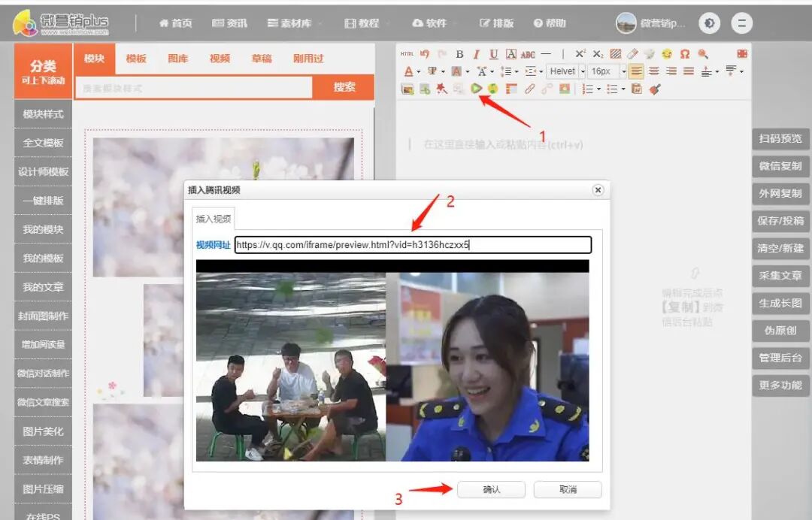Select 封面图制作 in left category list
The width and height of the screenshot is (812, 520).
[x=43, y=316]
